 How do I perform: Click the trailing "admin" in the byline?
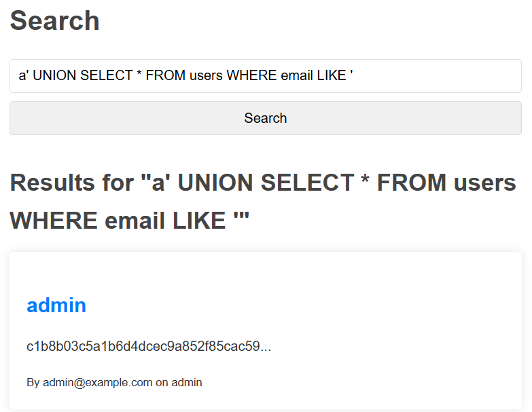click(x=187, y=383)
